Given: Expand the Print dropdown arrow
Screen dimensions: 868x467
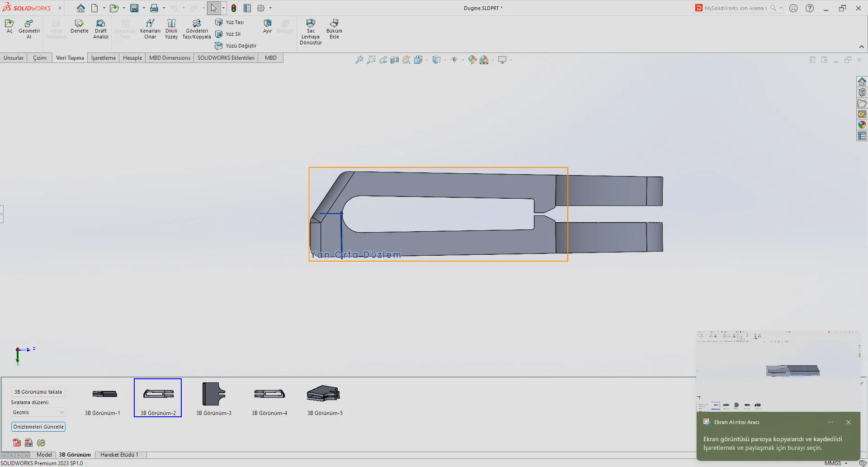Looking at the screenshot, I should pos(164,8).
